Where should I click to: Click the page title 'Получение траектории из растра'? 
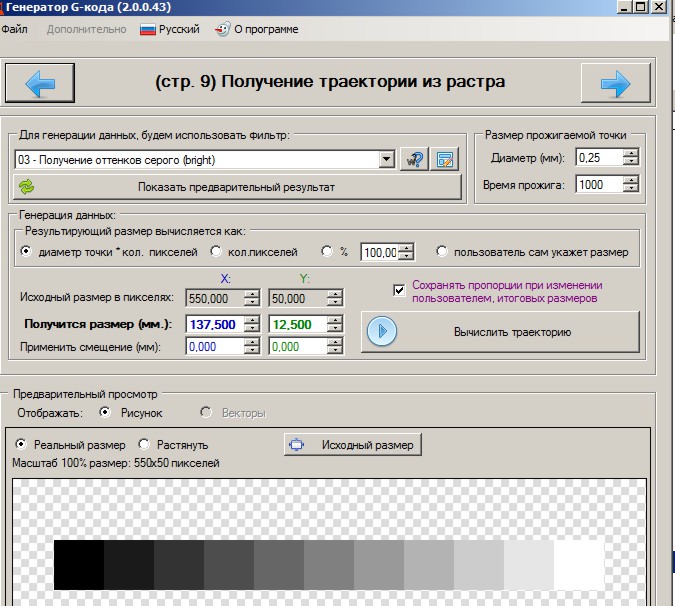(363, 82)
